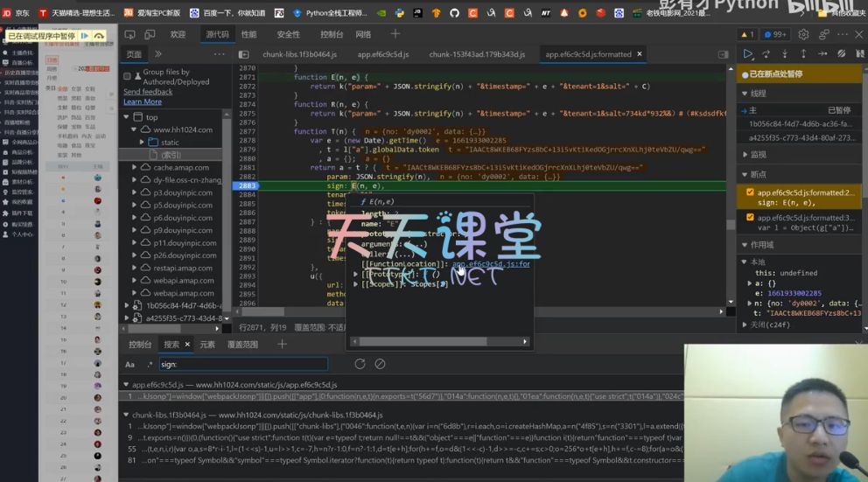Click the inspect element picker icon
868x482 pixels.
point(129,34)
